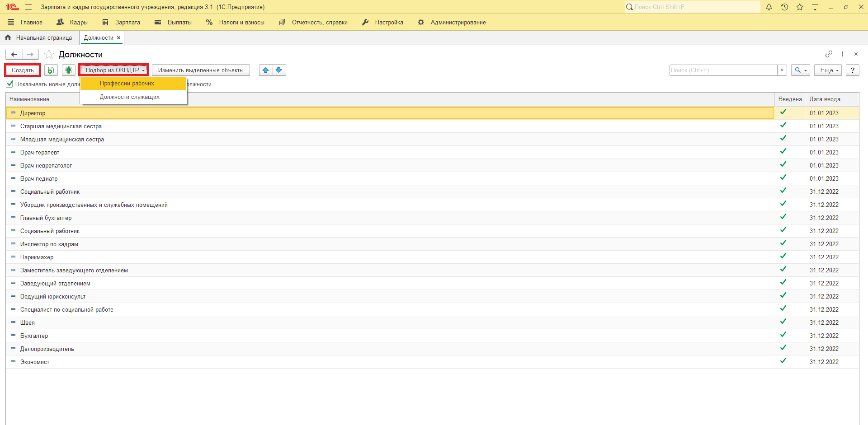Sort by Дата ввода column header

832,99
